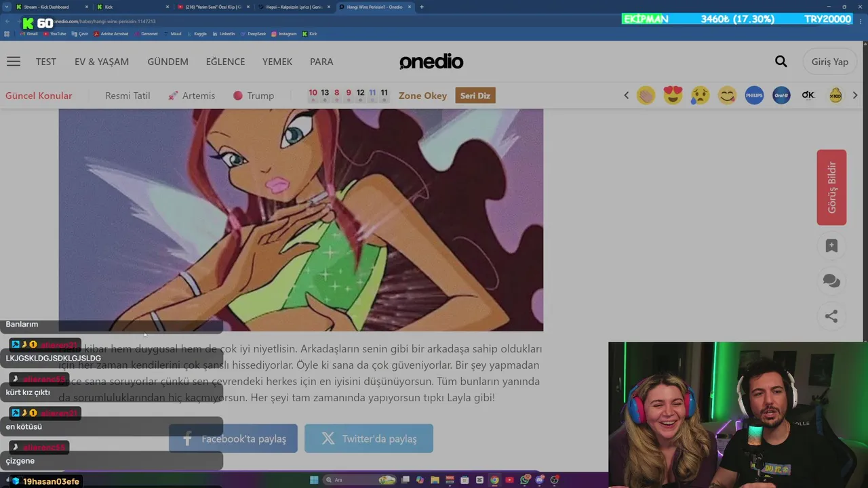Screen dimensions: 868x488
Task: Open Google Chrome from the taskbar
Action: coord(494,480)
